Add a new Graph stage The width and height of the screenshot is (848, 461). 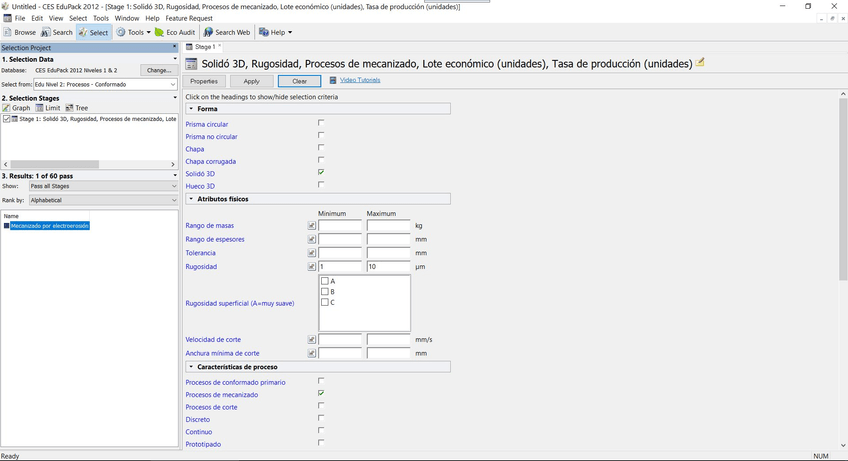(x=16, y=108)
